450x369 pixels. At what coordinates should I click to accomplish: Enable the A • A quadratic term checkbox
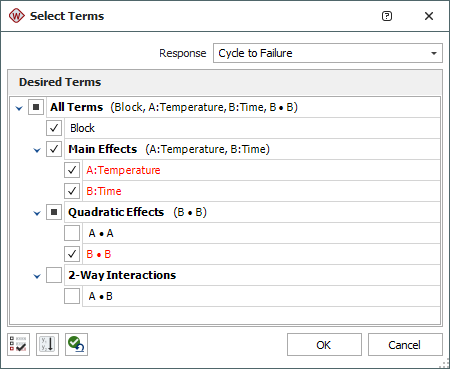coord(72,233)
